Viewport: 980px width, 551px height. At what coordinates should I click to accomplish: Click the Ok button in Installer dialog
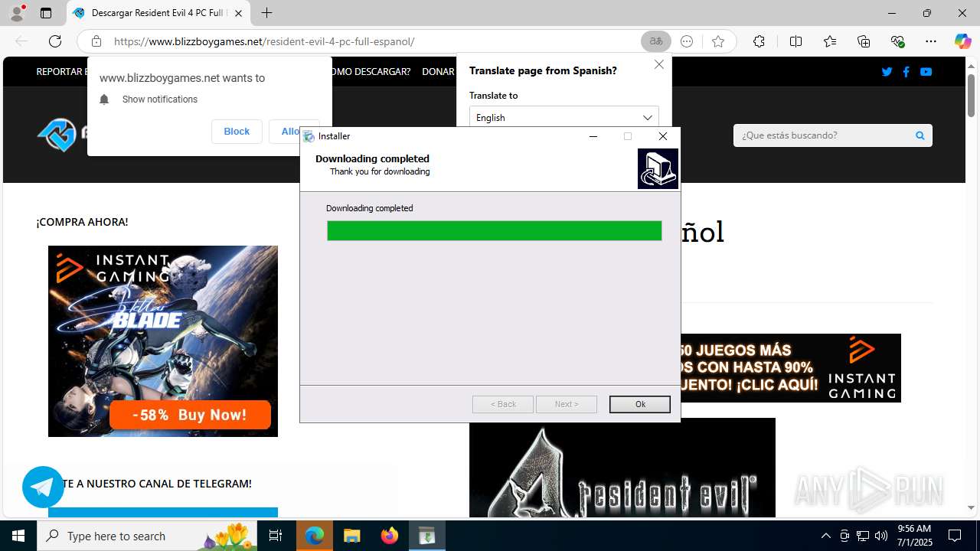tap(639, 404)
